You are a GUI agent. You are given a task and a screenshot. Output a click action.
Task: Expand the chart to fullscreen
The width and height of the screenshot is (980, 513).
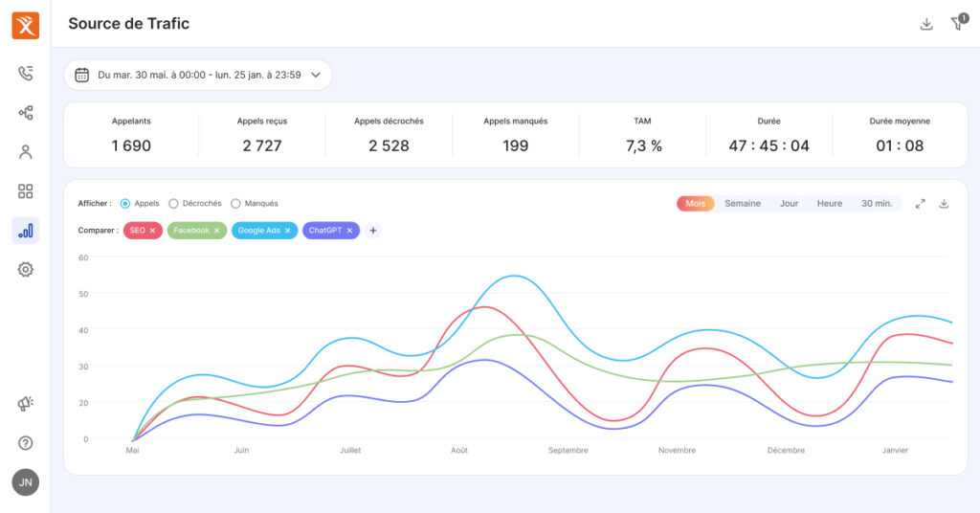point(920,204)
